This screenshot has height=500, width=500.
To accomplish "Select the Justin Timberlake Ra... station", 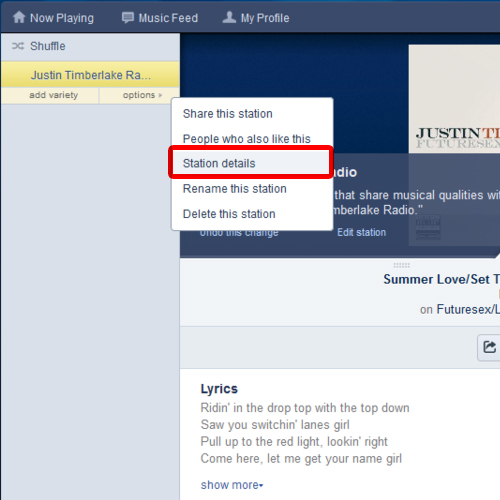I will [90, 75].
